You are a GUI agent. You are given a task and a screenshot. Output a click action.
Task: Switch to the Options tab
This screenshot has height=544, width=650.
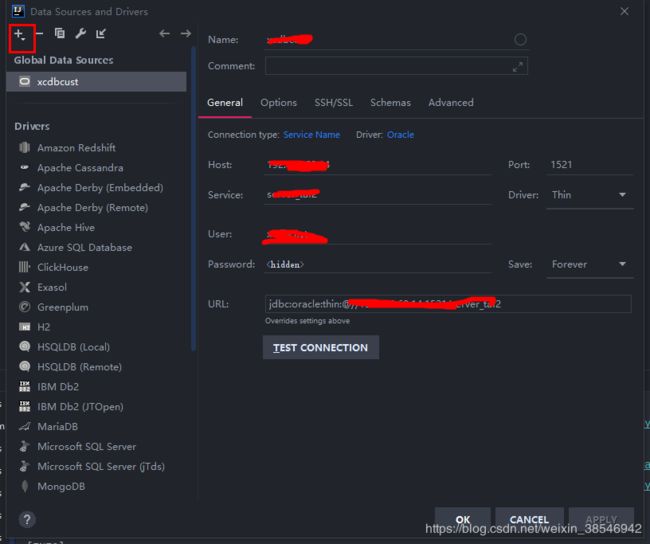[x=279, y=102]
